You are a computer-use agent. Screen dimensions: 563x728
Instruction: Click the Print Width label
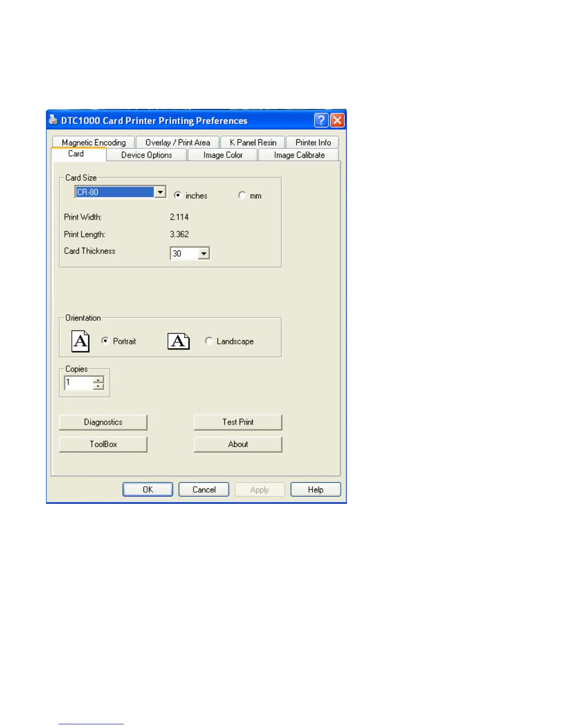83,217
